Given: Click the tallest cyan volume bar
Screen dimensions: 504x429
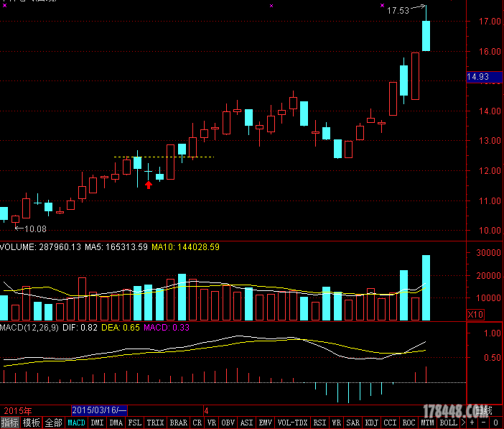Looking at the screenshot, I should [426, 287].
